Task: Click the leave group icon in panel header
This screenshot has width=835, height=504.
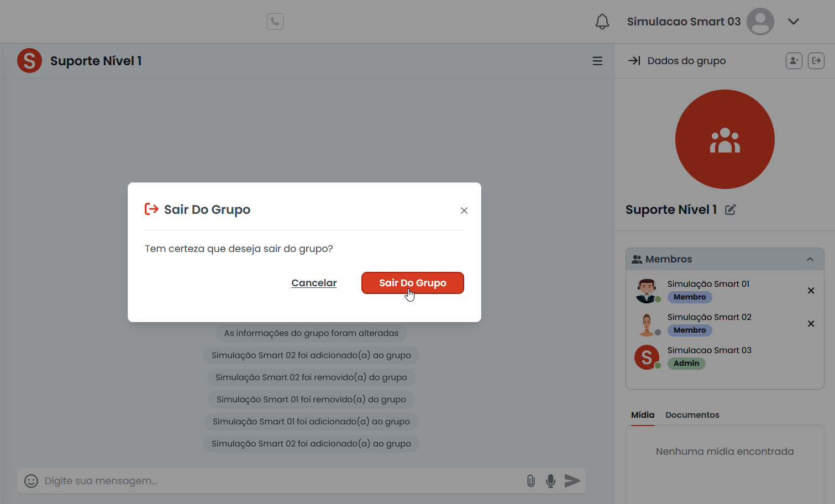Action: (816, 61)
